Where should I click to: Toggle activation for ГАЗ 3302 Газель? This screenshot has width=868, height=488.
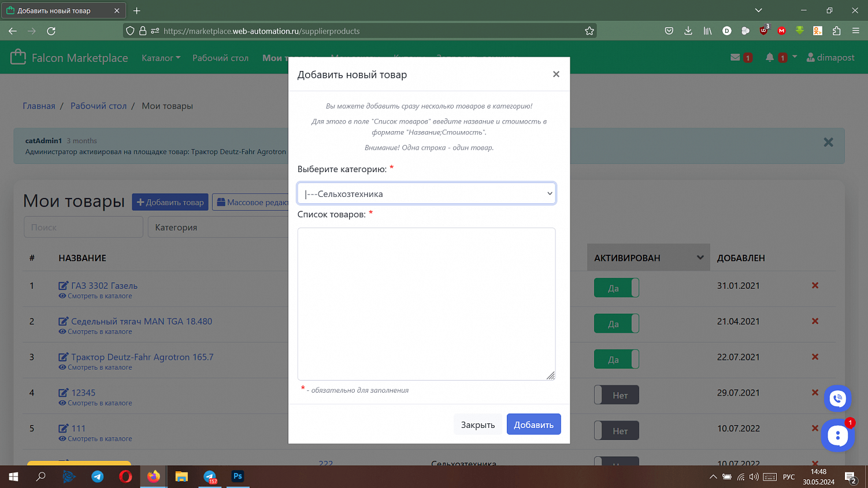pyautogui.click(x=616, y=288)
